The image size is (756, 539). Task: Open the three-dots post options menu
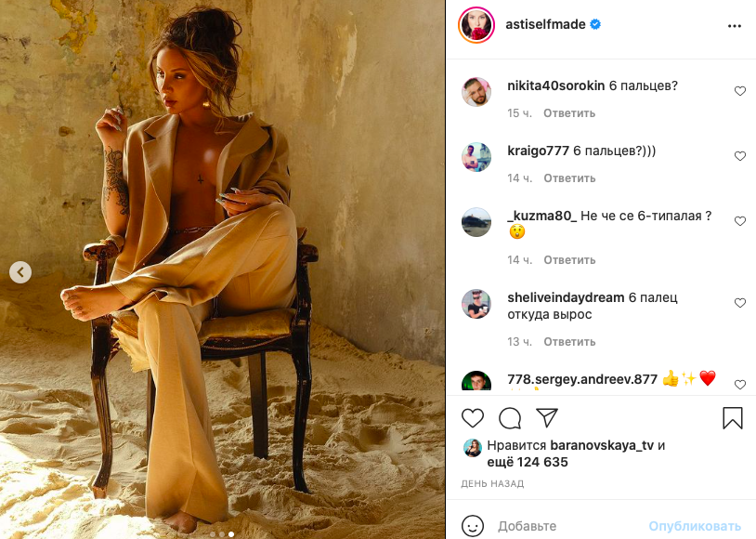point(735,26)
